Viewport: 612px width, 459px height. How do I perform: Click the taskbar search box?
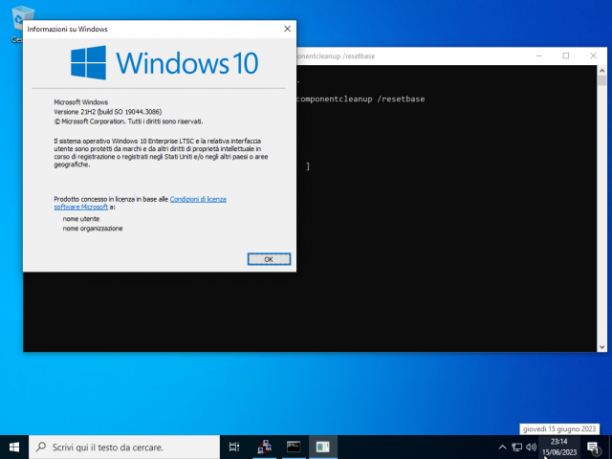pos(124,447)
